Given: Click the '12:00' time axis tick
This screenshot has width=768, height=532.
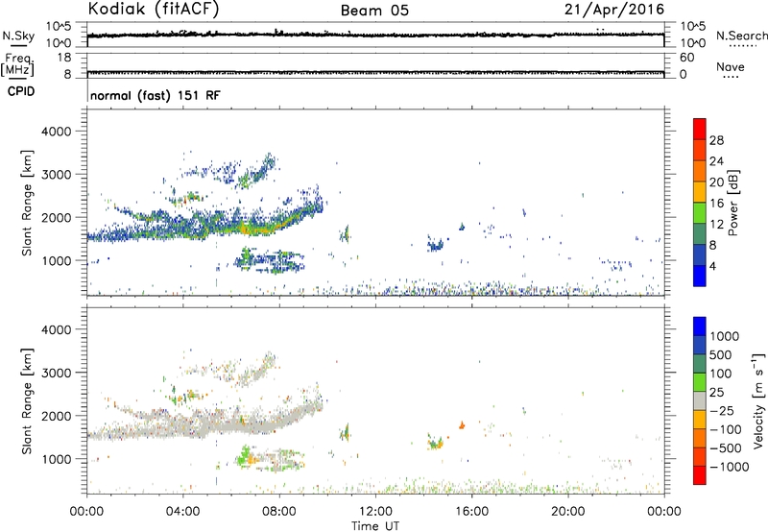Looking at the screenshot, I should (375, 512).
